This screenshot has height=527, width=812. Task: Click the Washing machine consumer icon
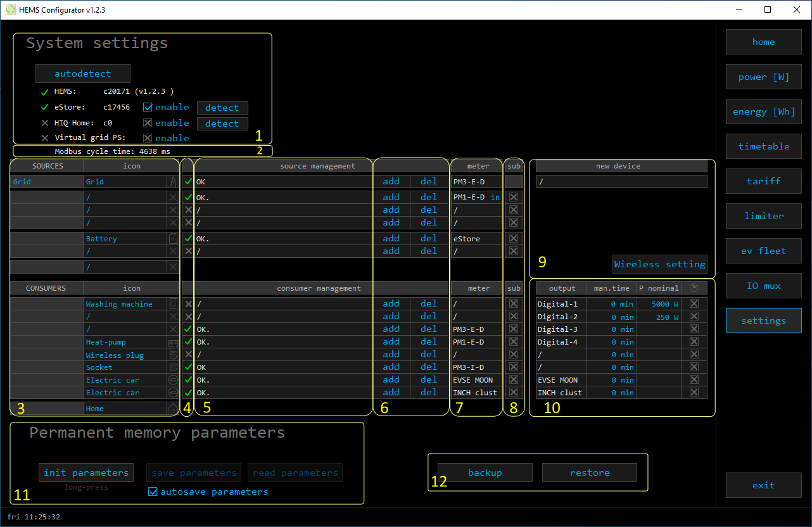pyautogui.click(x=173, y=304)
